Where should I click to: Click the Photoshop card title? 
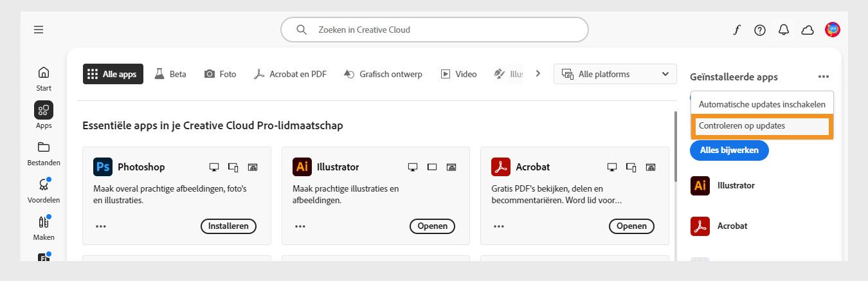pos(141,167)
